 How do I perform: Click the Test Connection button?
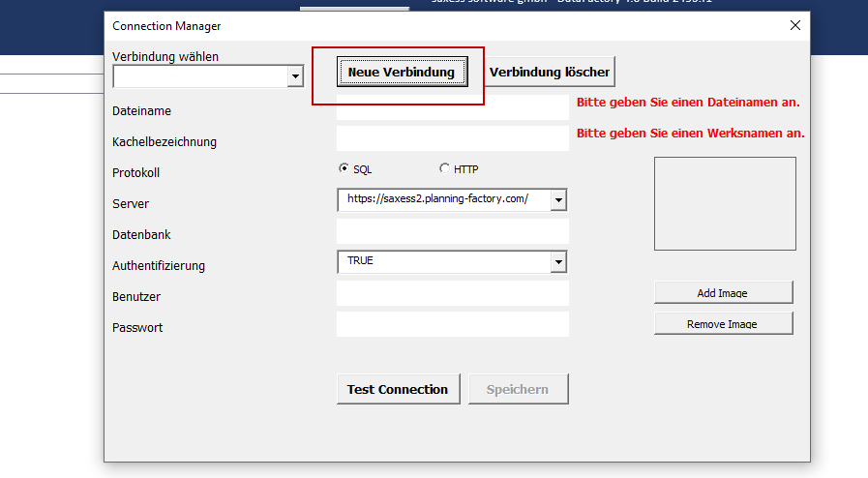(x=398, y=389)
